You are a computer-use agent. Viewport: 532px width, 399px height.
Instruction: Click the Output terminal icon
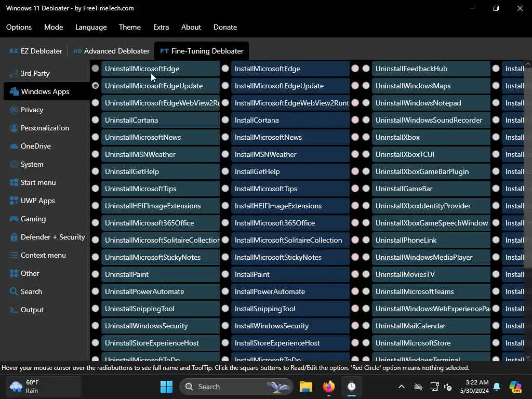point(14,310)
